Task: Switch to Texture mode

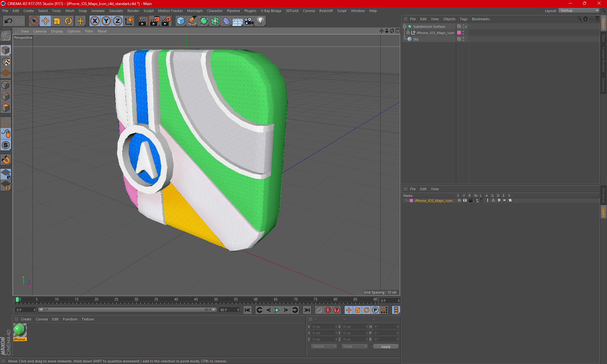Action: click(6, 62)
